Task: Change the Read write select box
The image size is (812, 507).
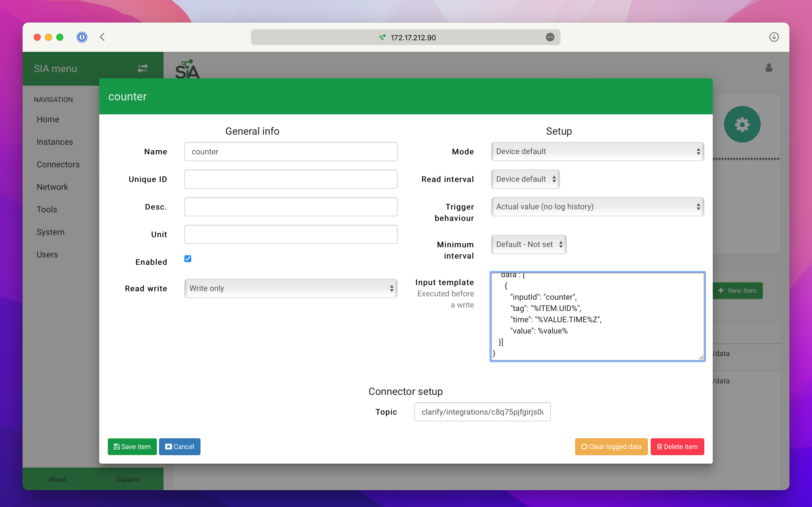Action: point(291,288)
